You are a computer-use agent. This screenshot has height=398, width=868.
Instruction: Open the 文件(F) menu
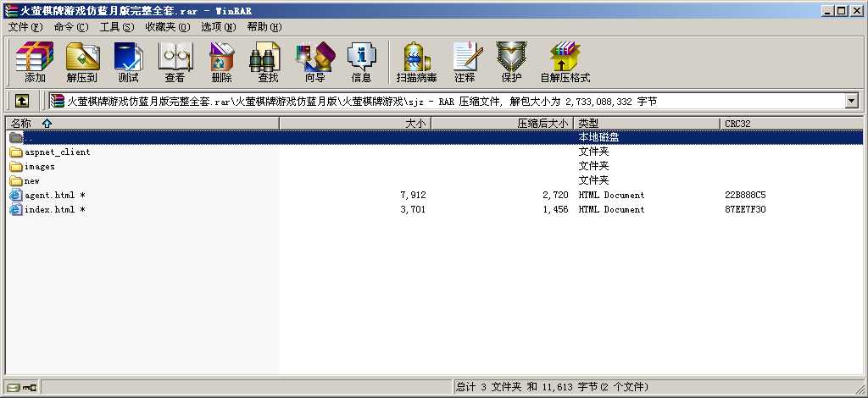(25, 26)
